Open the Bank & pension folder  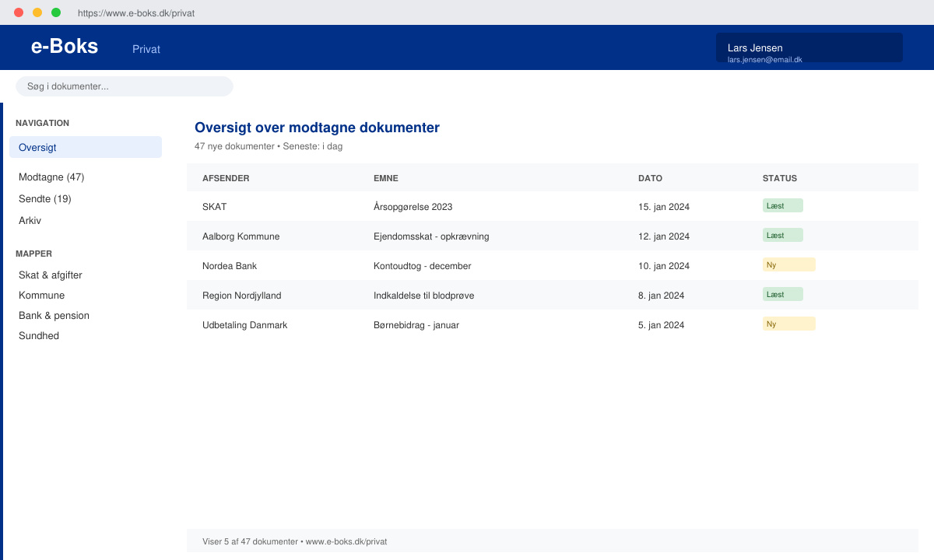(x=54, y=316)
